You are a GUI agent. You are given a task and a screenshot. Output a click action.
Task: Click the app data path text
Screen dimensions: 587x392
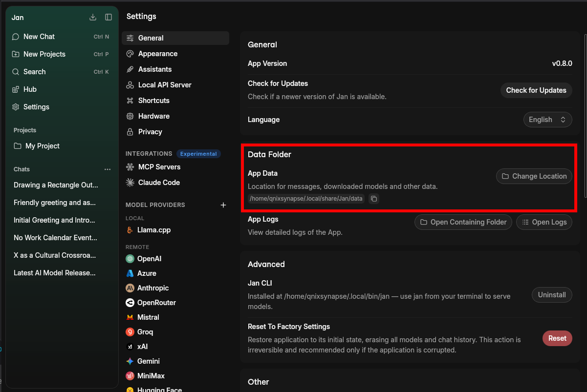pyautogui.click(x=306, y=199)
